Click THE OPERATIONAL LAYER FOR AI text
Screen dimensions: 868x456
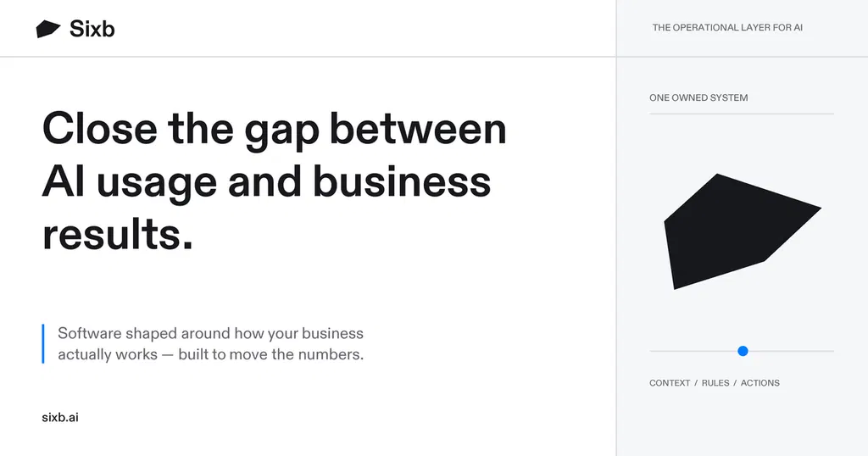tap(727, 28)
